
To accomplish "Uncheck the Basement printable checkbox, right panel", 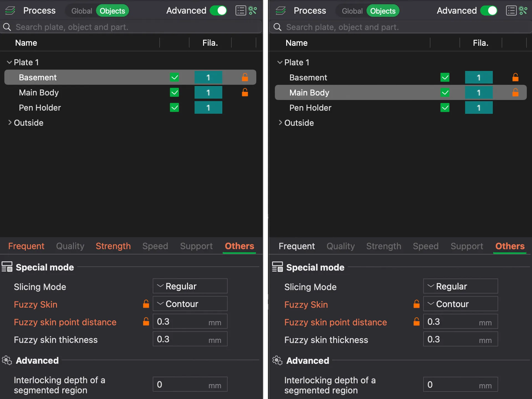I will [x=445, y=77].
